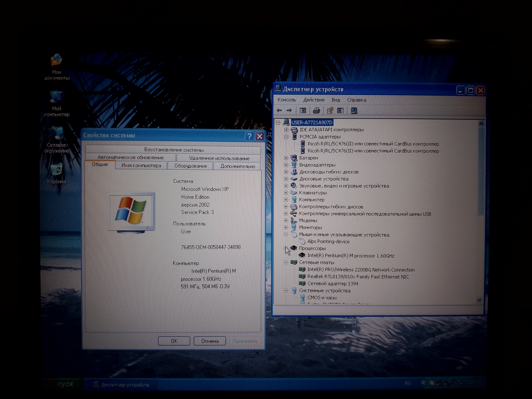The width and height of the screenshot is (532, 399).
Task: Click the Help icon in Device Manager toolbar
Action: 340,110
